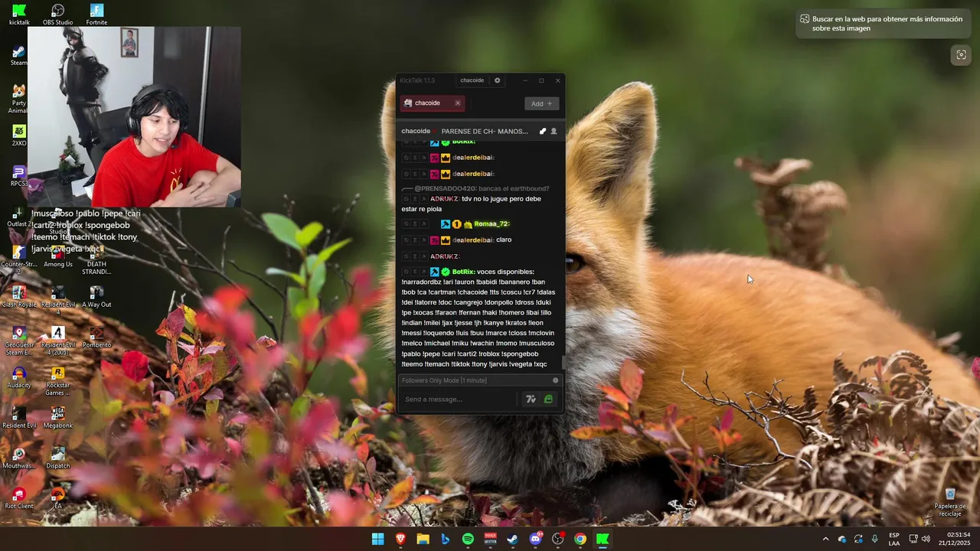Click Add chatroom button
980x551 pixels.
tap(541, 104)
